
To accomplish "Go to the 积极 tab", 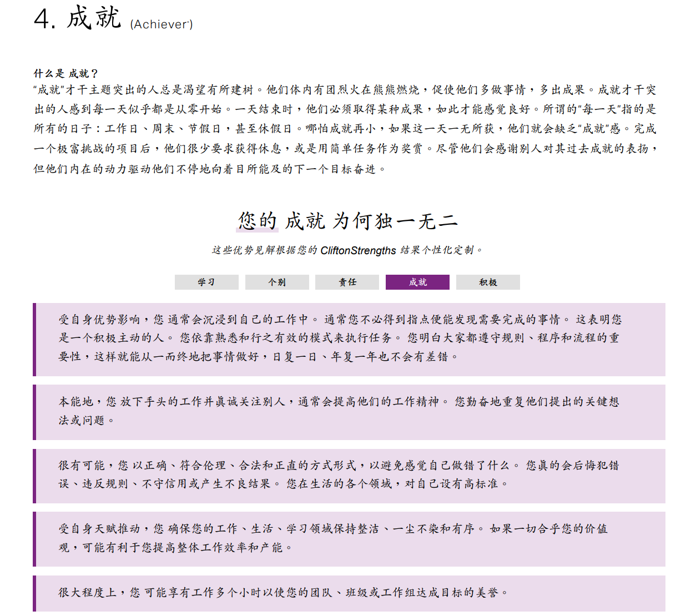I will (488, 282).
